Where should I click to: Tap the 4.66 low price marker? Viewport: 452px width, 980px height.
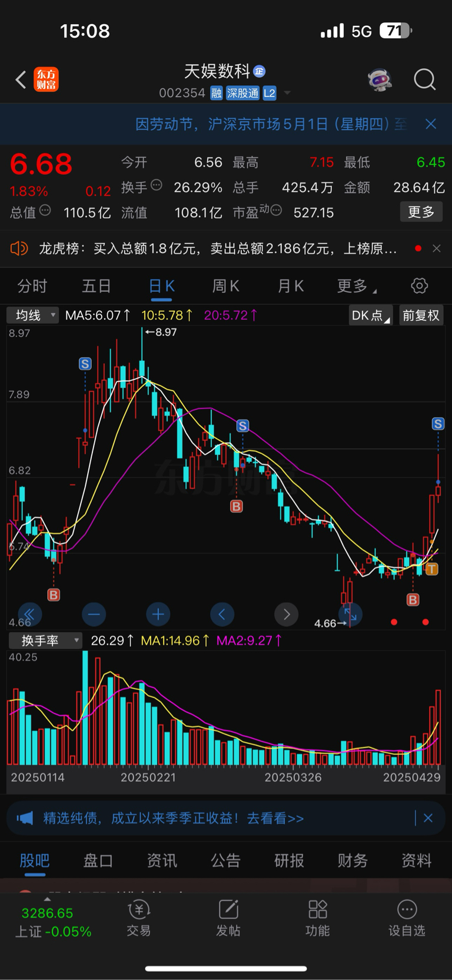pos(330,623)
